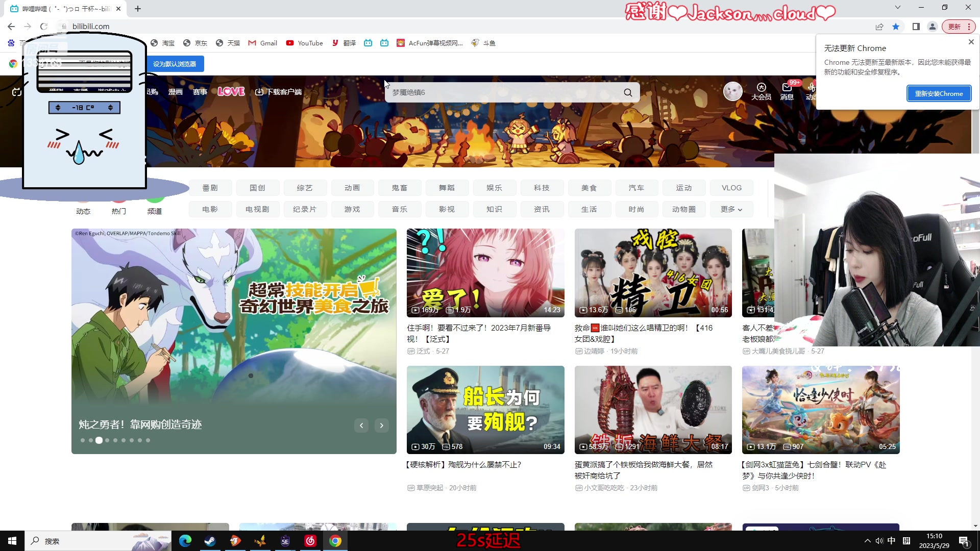The image size is (980, 551).
Task: Open Microsoft Edge from the taskbar
Action: point(185,541)
